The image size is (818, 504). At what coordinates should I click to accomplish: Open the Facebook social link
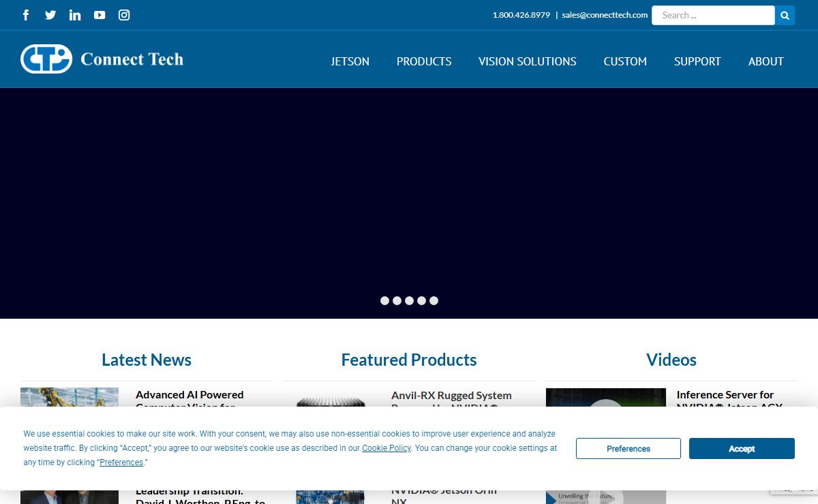(x=26, y=15)
